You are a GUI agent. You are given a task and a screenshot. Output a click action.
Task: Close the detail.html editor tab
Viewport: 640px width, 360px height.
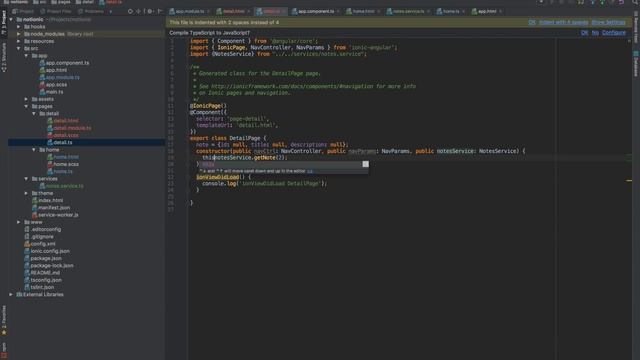pyautogui.click(x=248, y=11)
